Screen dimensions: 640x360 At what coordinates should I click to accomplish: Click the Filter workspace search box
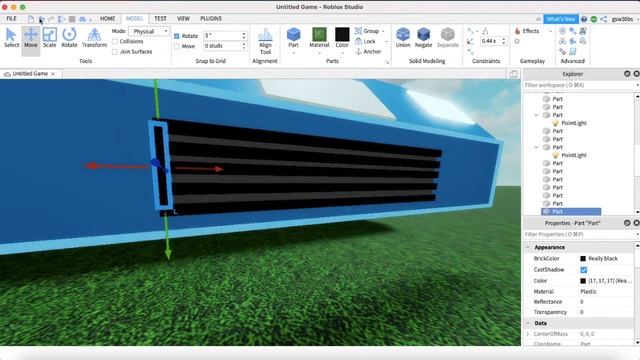point(579,85)
